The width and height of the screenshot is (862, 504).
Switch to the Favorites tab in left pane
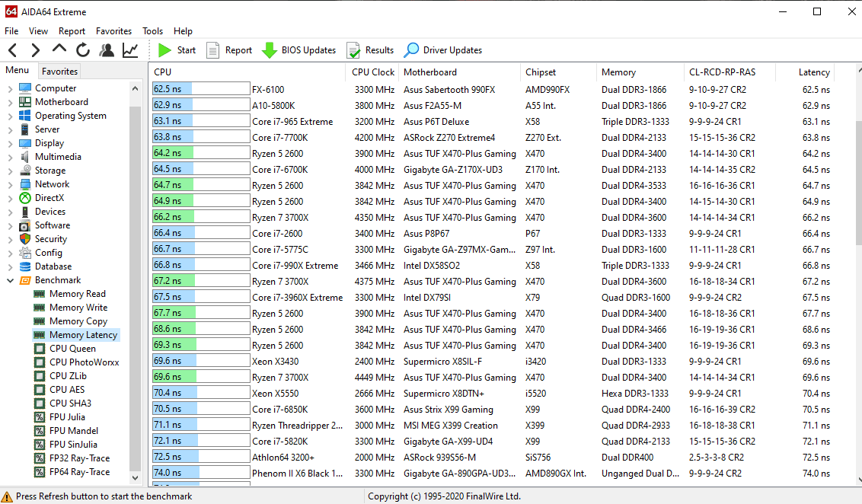(x=59, y=71)
